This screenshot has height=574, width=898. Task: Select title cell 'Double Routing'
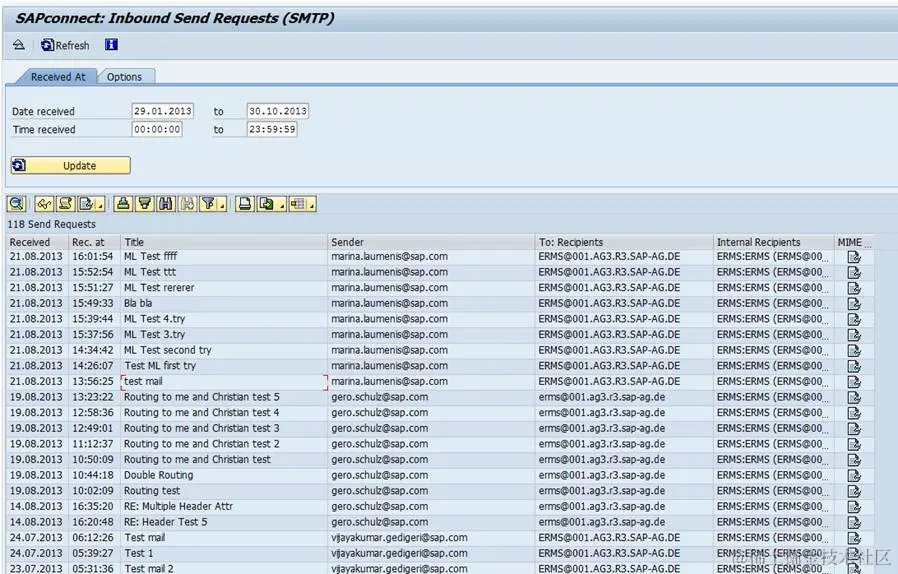click(x=224, y=475)
